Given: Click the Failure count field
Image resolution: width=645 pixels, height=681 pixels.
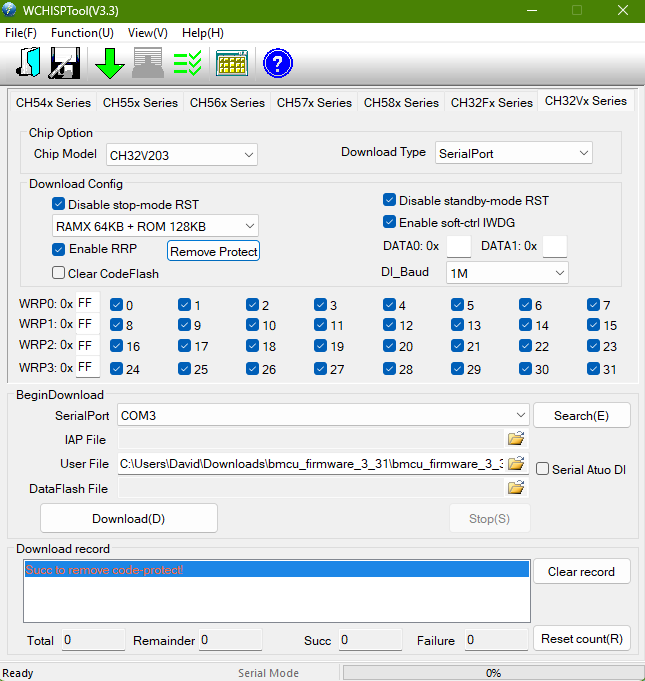Looking at the screenshot, I should pyautogui.click(x=496, y=640).
